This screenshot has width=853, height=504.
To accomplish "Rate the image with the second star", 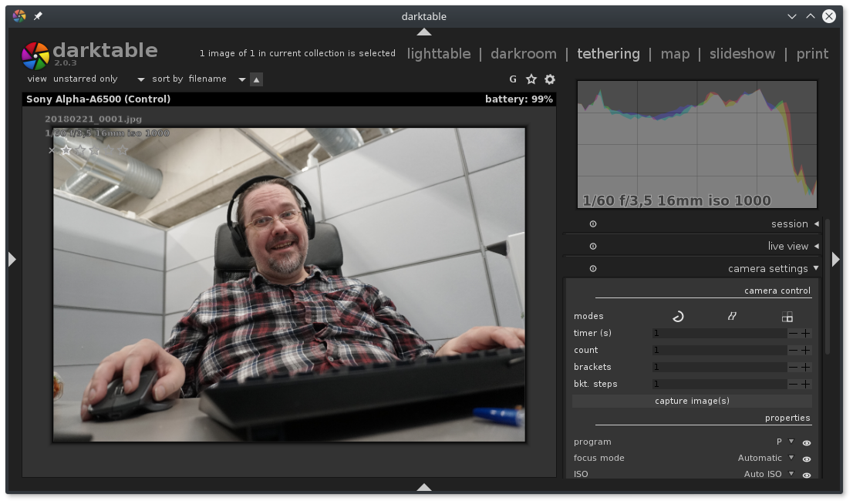I will [x=80, y=150].
